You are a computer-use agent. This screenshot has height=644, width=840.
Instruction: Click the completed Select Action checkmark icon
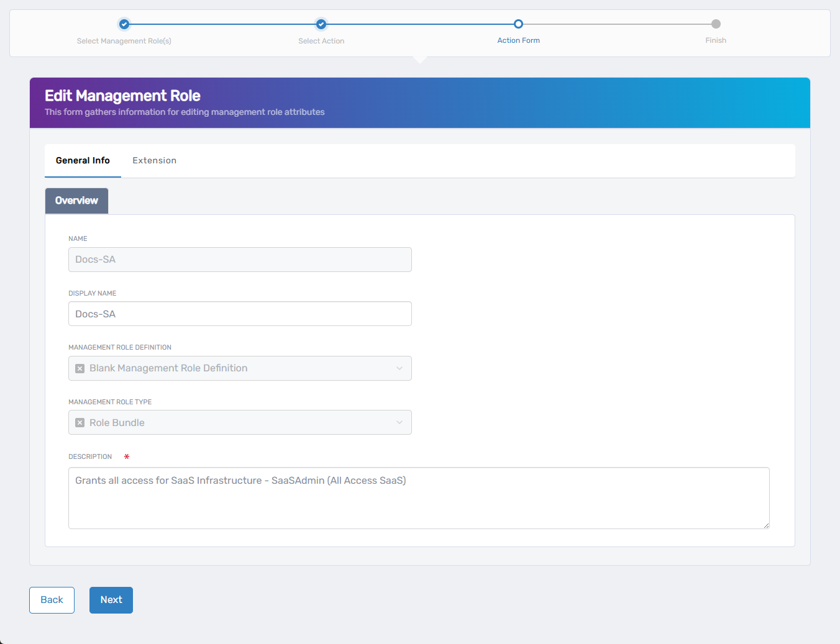(x=321, y=24)
